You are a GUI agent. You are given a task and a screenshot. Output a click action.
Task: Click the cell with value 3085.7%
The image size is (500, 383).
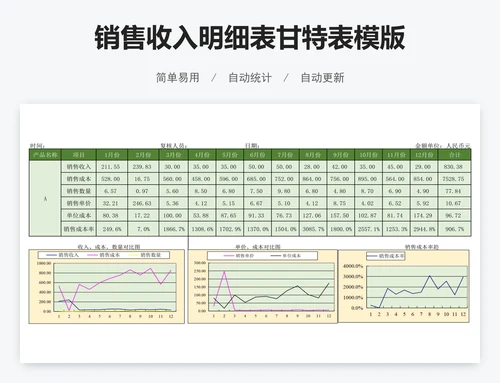pyautogui.click(x=313, y=229)
